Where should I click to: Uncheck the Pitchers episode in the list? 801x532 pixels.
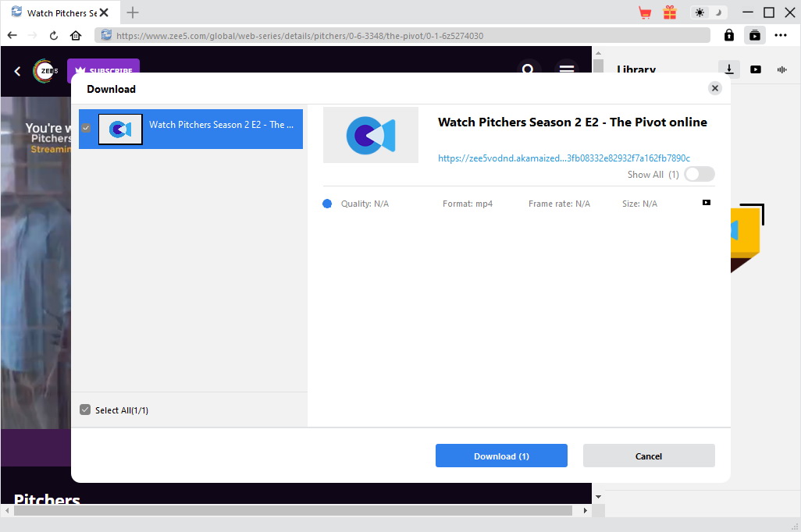pyautogui.click(x=86, y=129)
